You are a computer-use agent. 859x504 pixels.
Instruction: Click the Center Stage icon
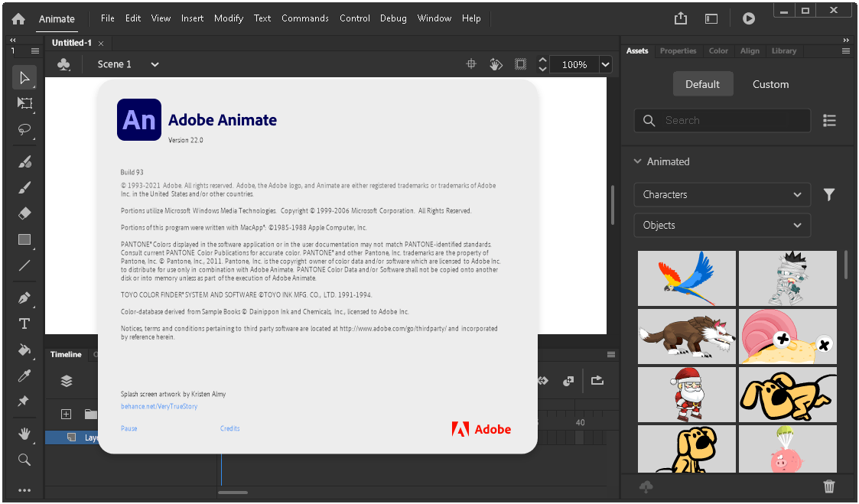471,64
